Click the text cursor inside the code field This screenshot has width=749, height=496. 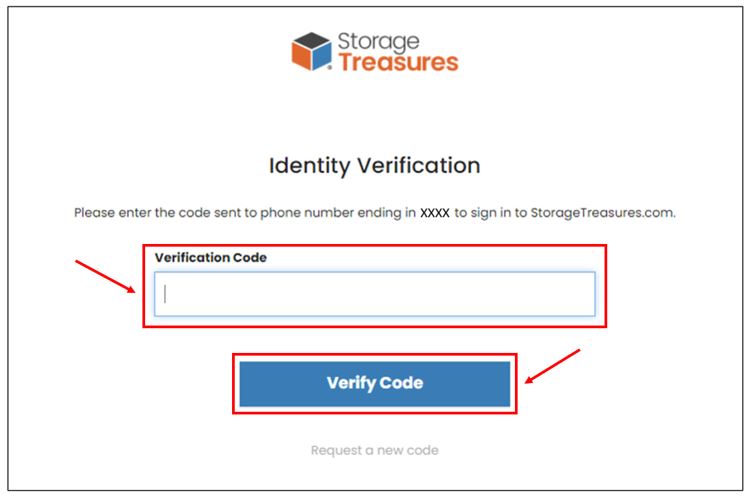click(165, 294)
